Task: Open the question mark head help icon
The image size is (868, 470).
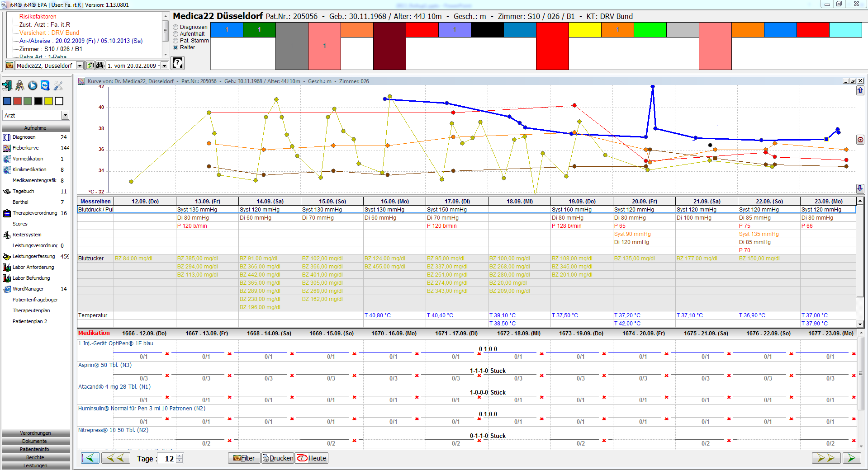Action: point(178,63)
